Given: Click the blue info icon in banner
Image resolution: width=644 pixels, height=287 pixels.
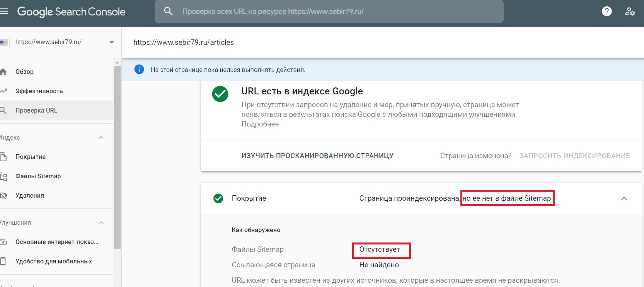Looking at the screenshot, I should point(139,70).
